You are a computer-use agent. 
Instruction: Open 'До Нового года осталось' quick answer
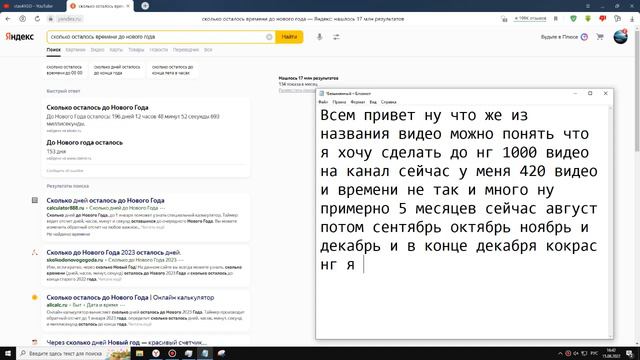coord(84,142)
